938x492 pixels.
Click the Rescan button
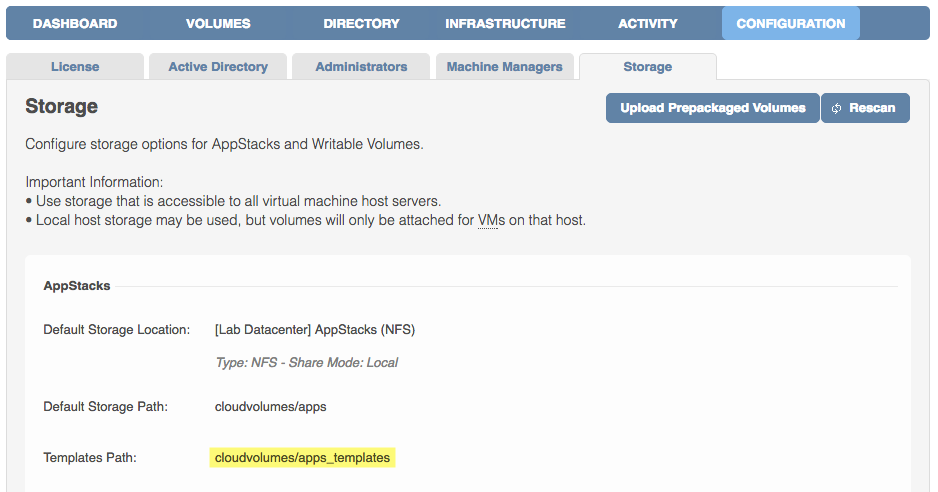[865, 108]
